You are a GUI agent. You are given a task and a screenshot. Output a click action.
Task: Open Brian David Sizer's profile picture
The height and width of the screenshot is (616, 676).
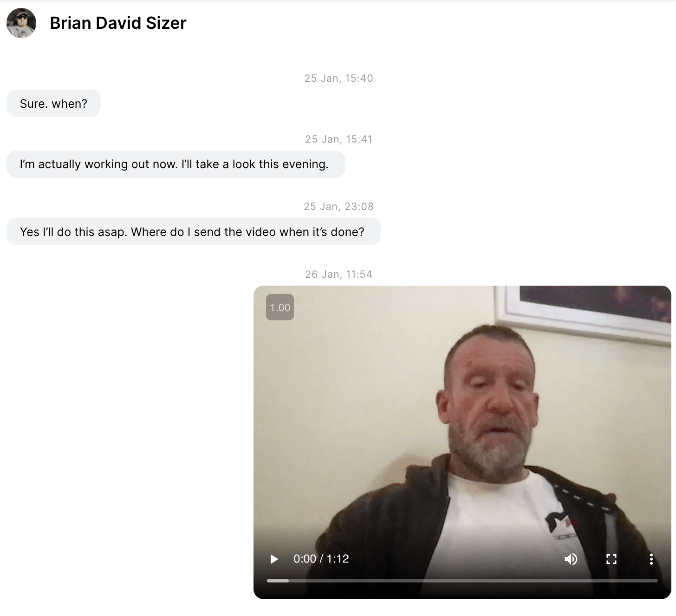coord(21,23)
